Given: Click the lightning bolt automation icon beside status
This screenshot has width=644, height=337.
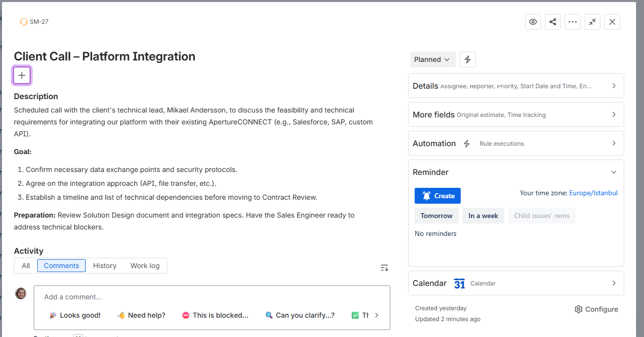Looking at the screenshot, I should click(x=468, y=59).
